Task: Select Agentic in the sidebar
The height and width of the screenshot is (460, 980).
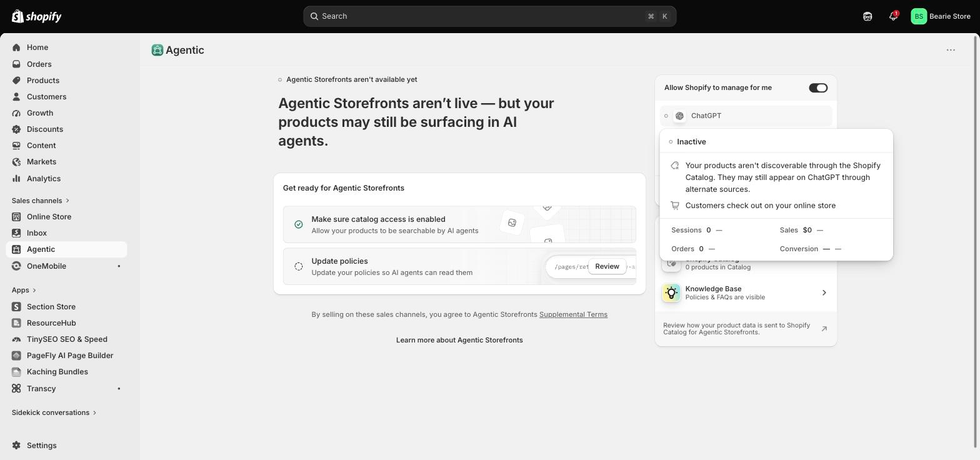Action: click(x=66, y=249)
